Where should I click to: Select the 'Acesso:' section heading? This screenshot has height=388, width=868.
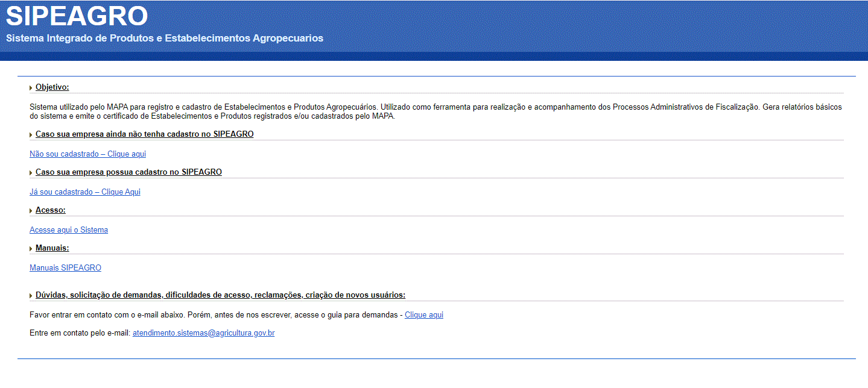click(x=51, y=210)
